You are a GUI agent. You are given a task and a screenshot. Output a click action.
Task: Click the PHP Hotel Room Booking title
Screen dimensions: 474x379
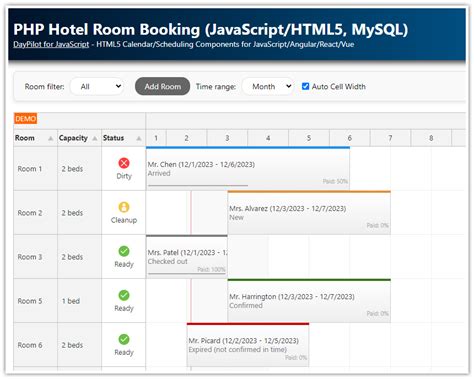click(x=211, y=29)
